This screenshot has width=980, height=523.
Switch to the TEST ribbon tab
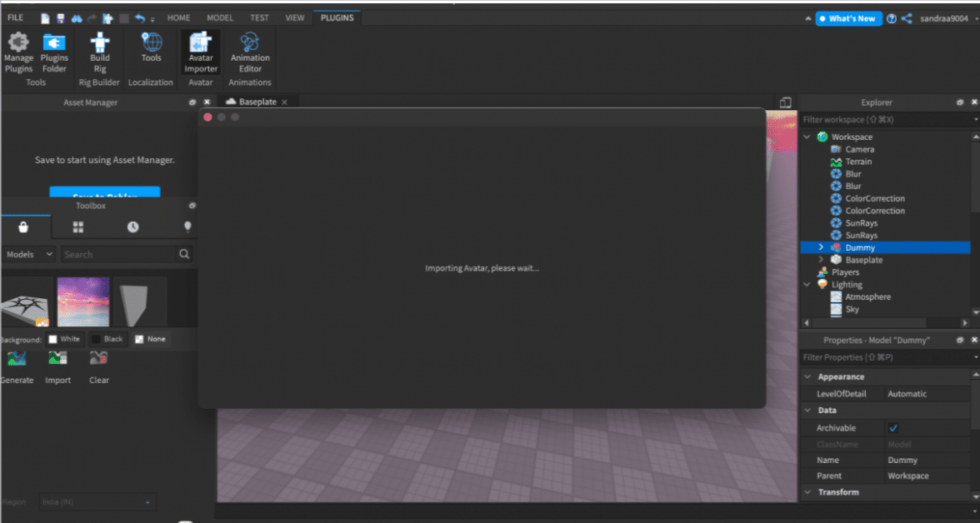259,18
